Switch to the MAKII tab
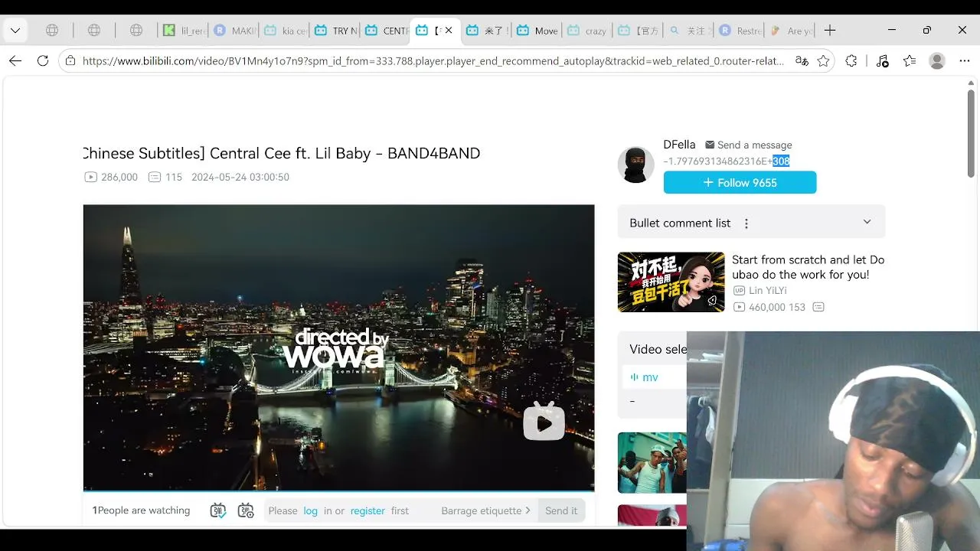 pyautogui.click(x=234, y=31)
